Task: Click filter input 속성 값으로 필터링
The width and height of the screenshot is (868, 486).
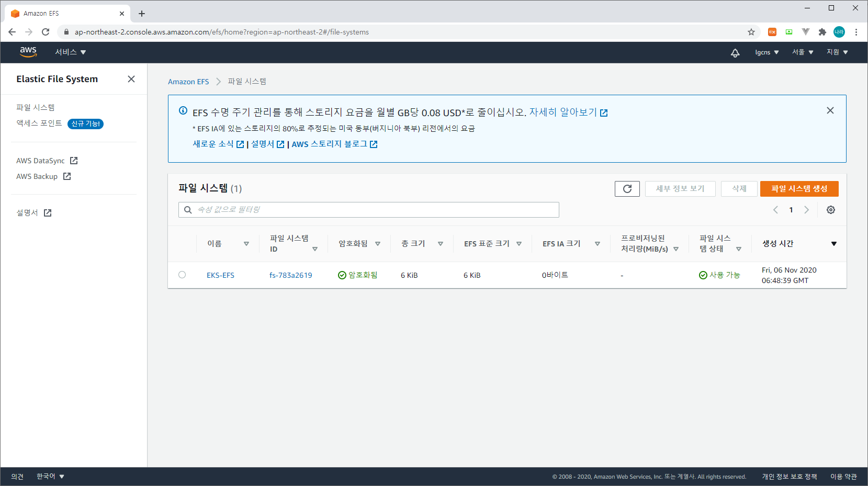Action: (369, 210)
